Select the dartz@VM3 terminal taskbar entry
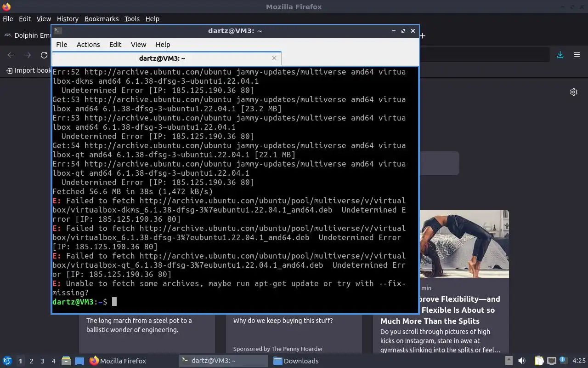Viewport: 588px width, 368px height. click(x=224, y=361)
